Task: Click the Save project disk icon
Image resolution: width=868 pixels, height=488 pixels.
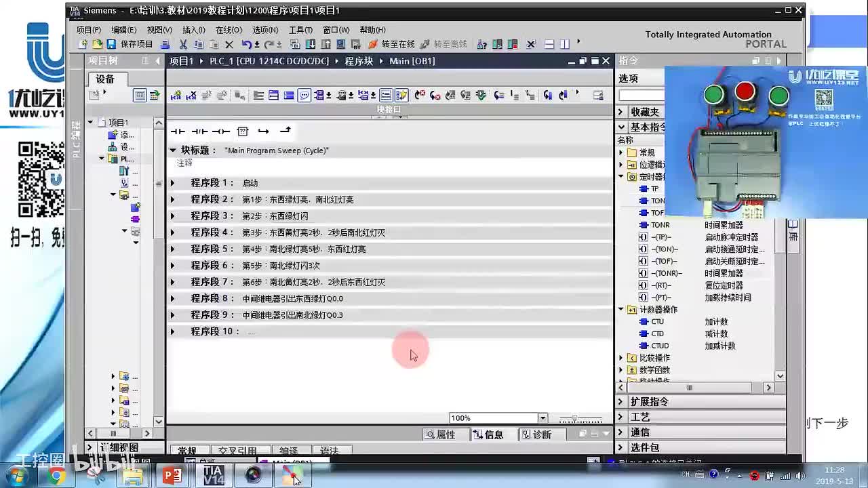Action: pyautogui.click(x=111, y=44)
